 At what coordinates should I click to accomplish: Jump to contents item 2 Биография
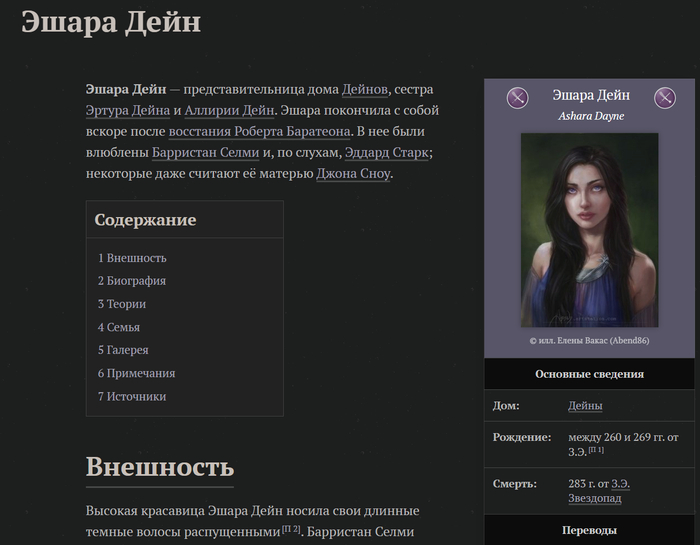132,281
